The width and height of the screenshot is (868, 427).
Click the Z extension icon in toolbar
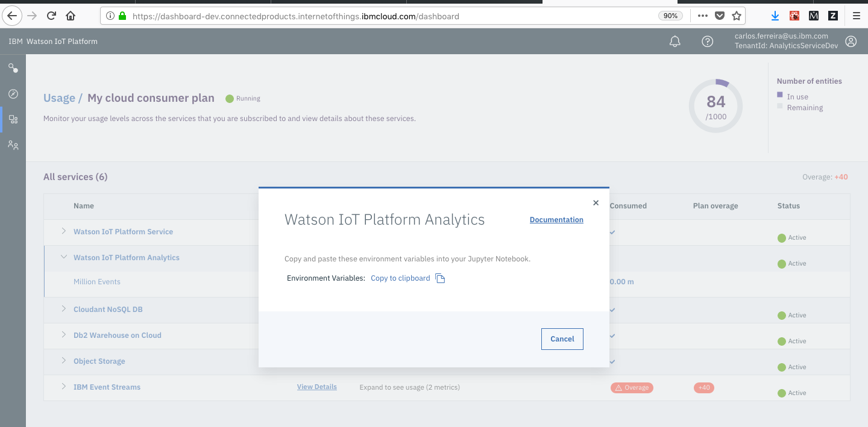pos(833,16)
